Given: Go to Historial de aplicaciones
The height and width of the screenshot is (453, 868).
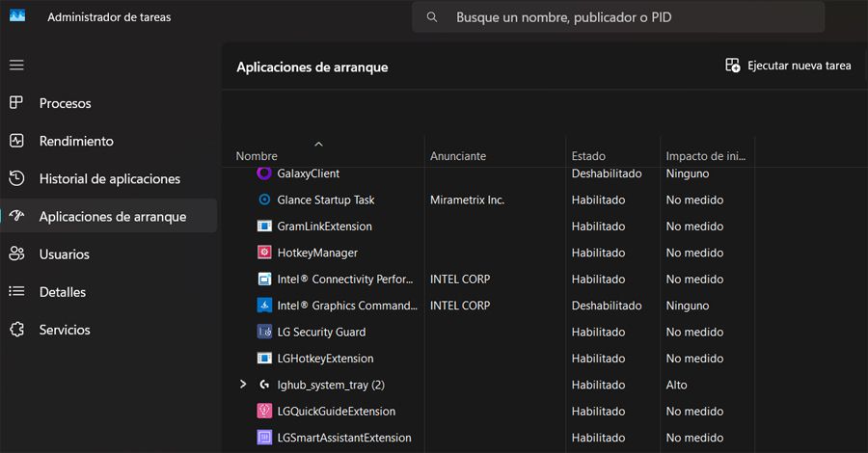Looking at the screenshot, I should tap(110, 178).
